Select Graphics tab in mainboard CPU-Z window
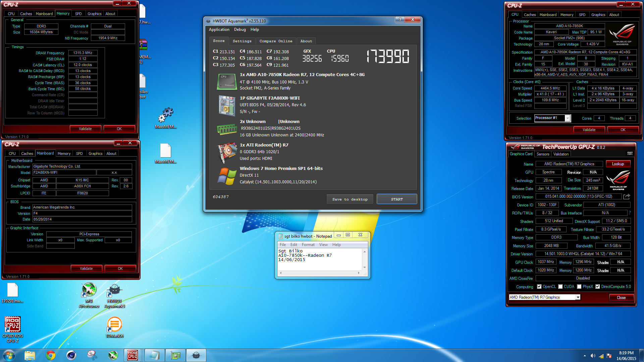This screenshot has width=644, height=362. (95, 154)
